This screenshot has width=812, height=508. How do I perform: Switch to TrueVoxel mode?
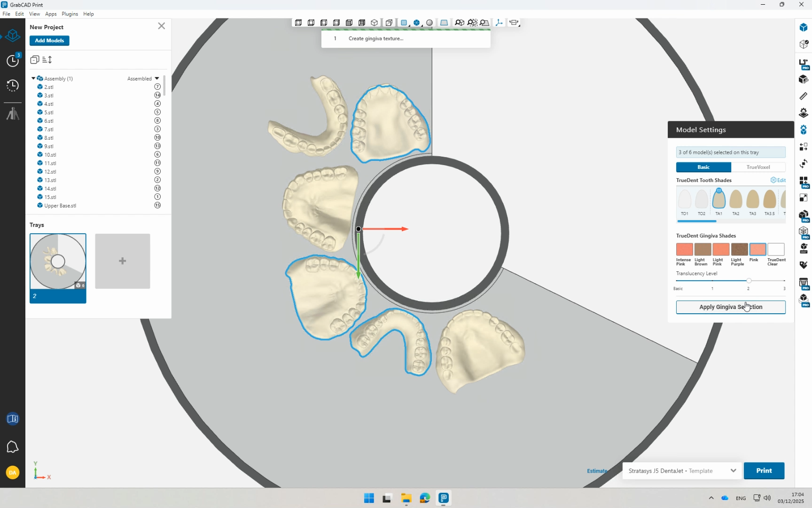tap(758, 167)
